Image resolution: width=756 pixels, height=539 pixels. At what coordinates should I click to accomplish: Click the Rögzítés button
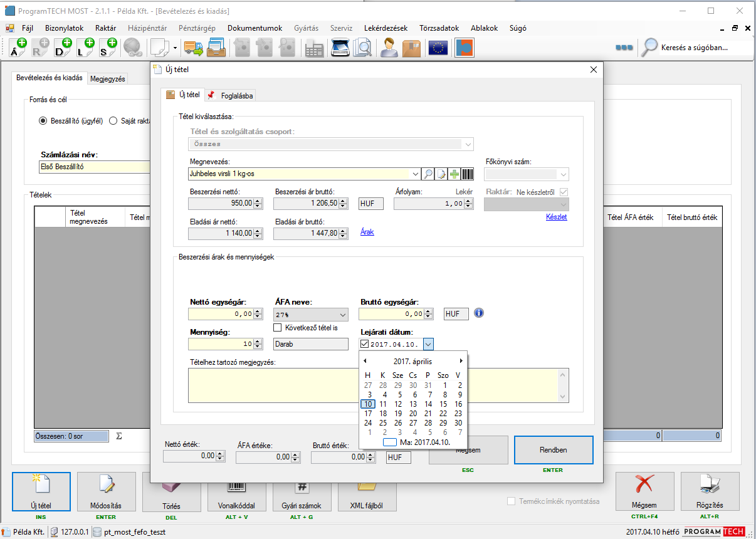tap(710, 491)
